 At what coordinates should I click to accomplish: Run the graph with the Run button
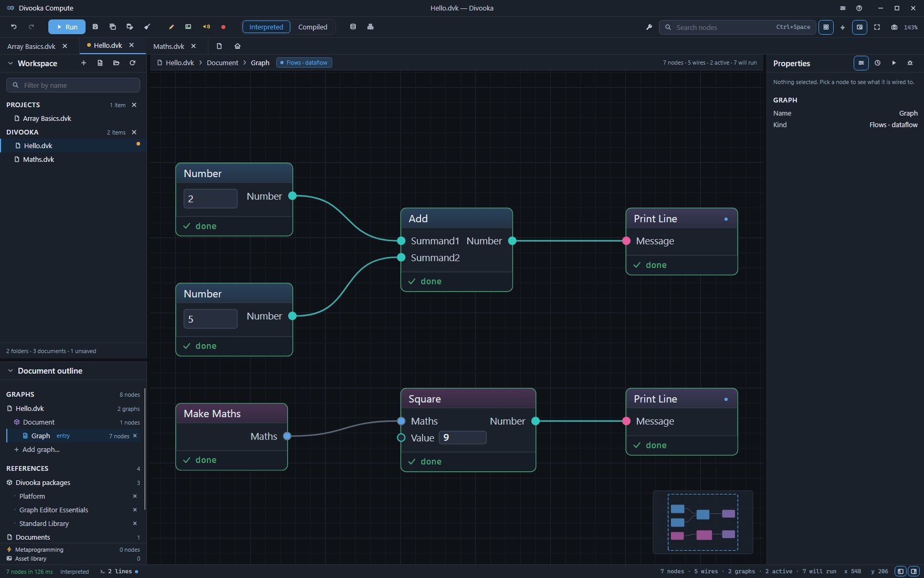67,27
